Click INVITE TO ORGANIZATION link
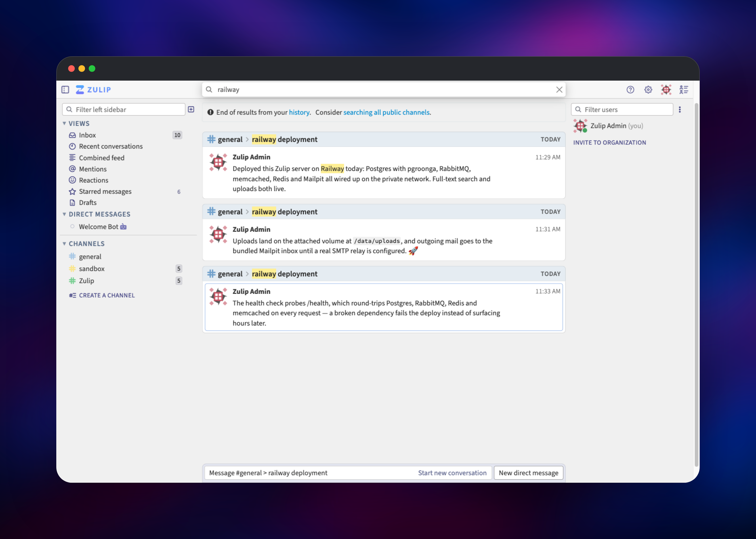The height and width of the screenshot is (539, 756). click(x=610, y=142)
